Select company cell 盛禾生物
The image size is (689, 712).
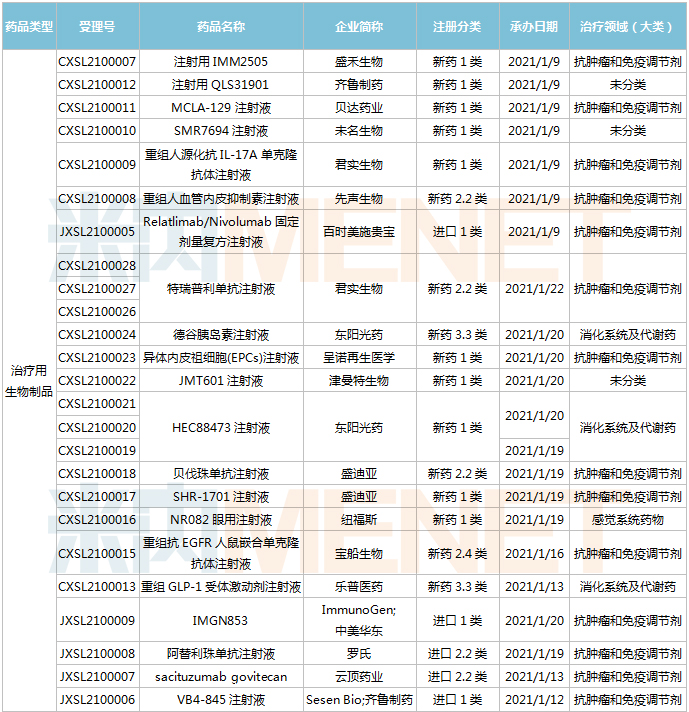[x=360, y=61]
